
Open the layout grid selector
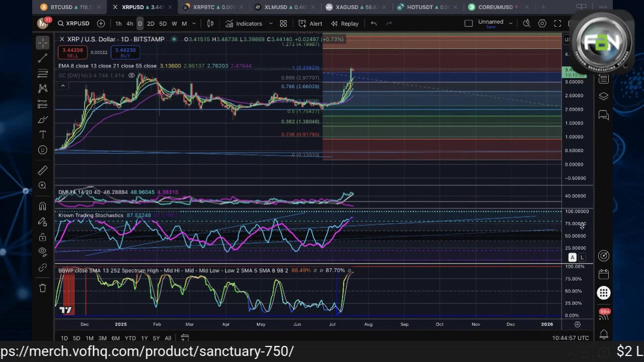(x=283, y=24)
